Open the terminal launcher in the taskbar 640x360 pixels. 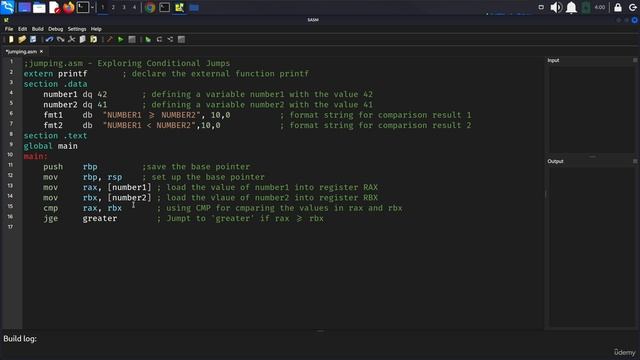[x=83, y=7]
